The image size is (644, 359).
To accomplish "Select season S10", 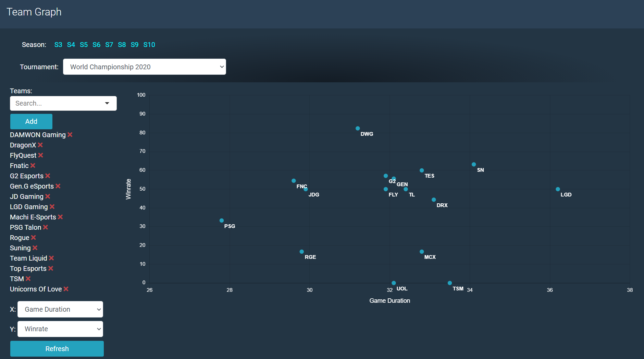I will point(149,45).
